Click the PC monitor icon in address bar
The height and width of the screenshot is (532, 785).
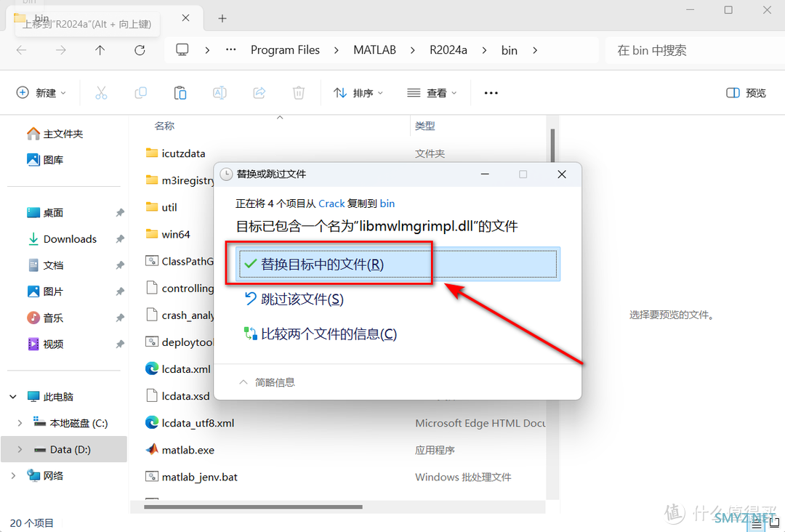[182, 50]
